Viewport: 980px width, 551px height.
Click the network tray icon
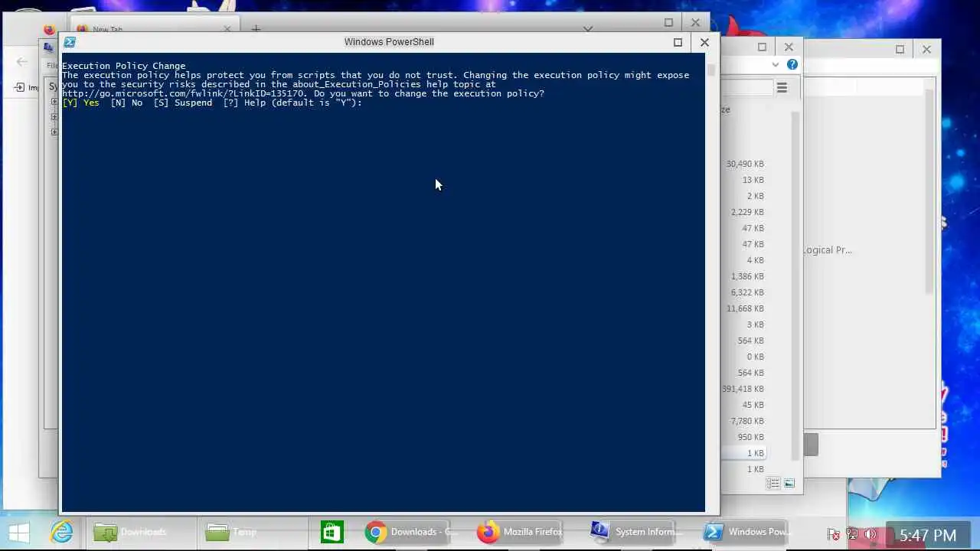852,534
